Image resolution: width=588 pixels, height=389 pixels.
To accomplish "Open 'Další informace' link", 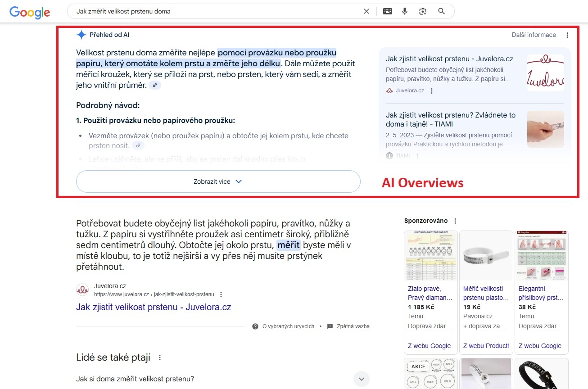I will tap(534, 35).
